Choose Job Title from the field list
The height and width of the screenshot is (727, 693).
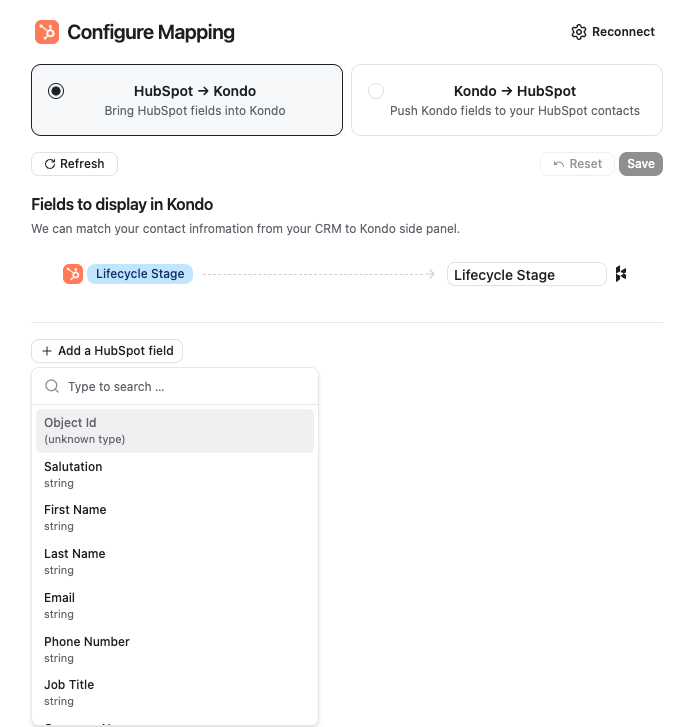[x=175, y=693]
